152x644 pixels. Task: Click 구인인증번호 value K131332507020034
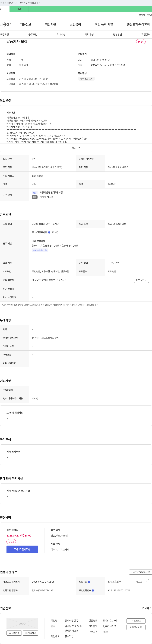tap(119, 590)
